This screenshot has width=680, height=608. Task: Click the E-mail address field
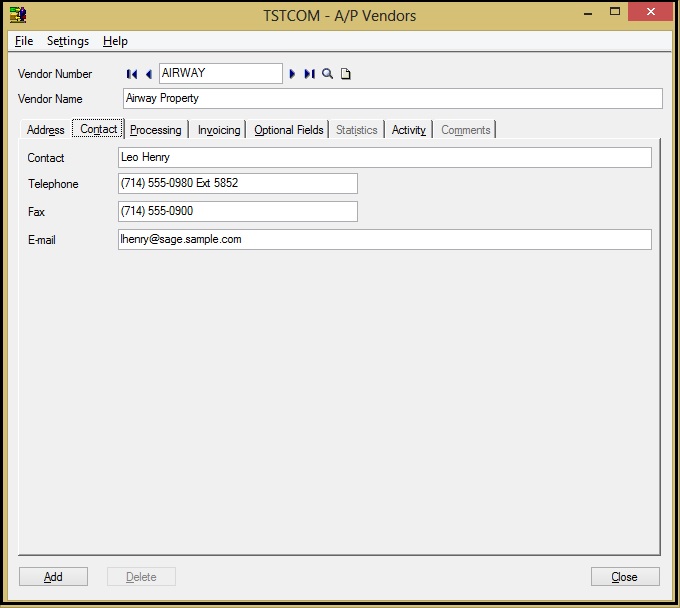click(385, 239)
